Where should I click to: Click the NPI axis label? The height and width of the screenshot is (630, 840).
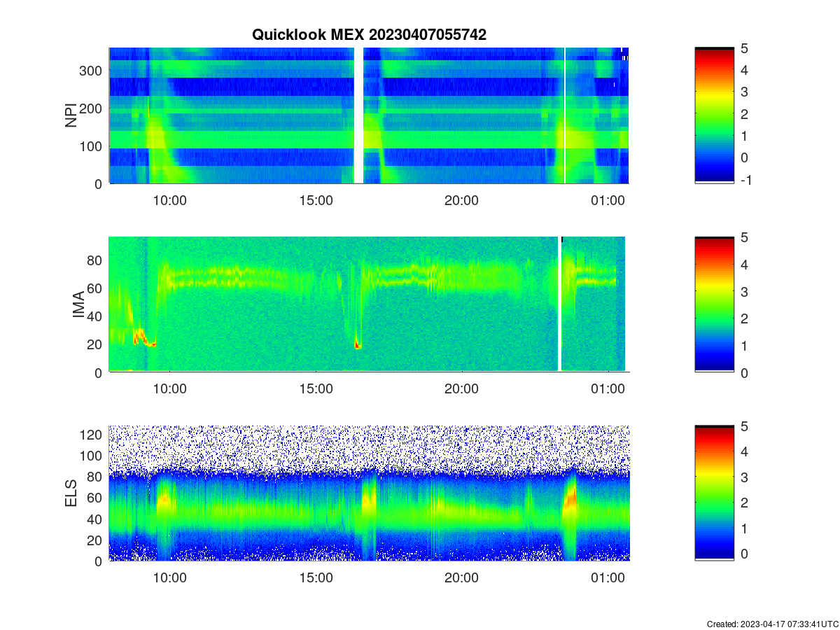[71, 115]
